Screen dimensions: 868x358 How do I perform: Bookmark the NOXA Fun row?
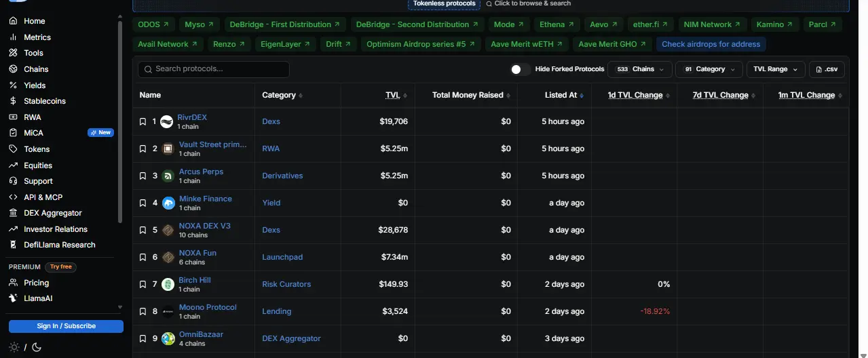click(x=143, y=257)
